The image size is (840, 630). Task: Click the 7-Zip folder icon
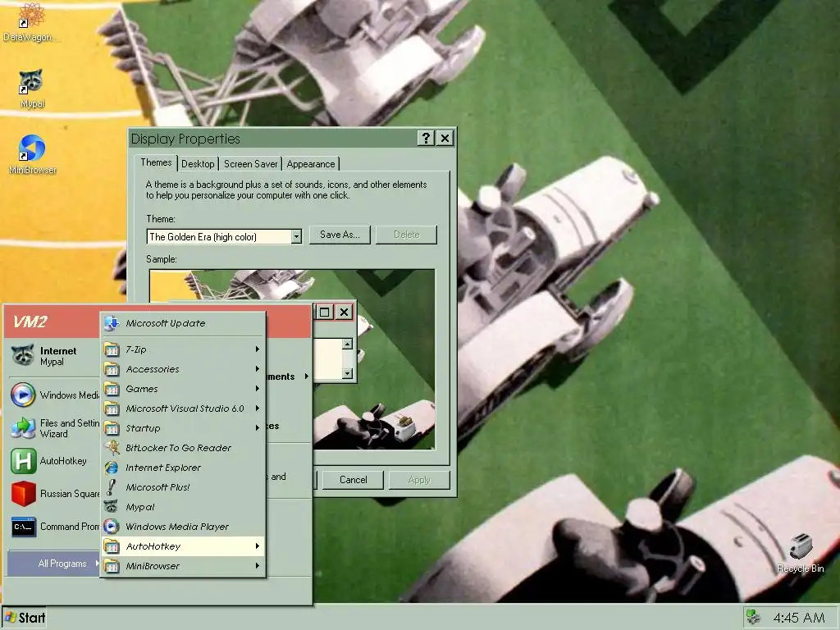click(x=112, y=349)
